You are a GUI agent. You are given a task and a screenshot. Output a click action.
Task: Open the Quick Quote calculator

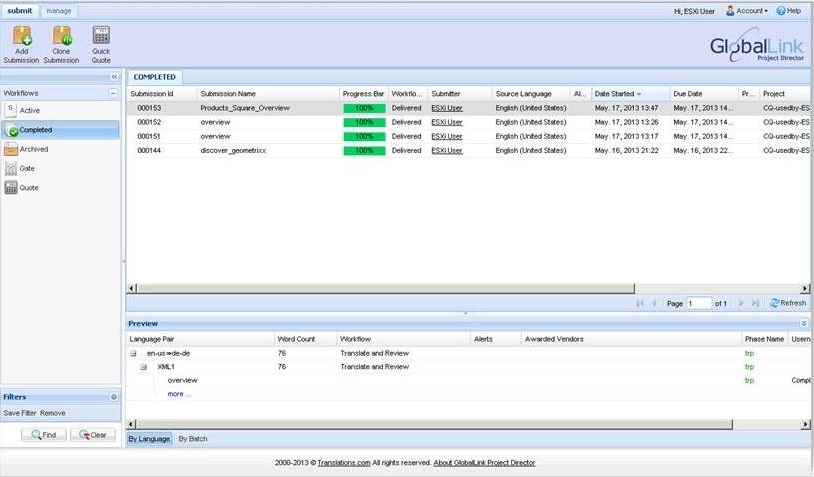(x=101, y=45)
